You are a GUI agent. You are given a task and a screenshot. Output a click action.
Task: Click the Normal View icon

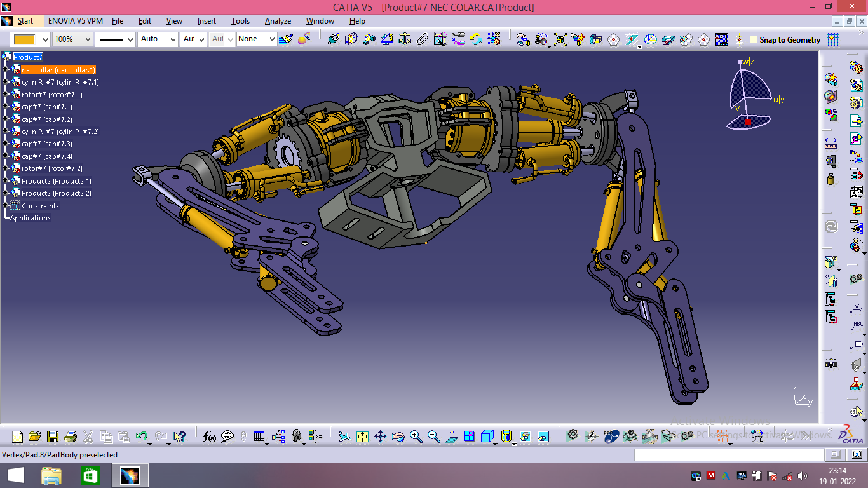pos(451,437)
